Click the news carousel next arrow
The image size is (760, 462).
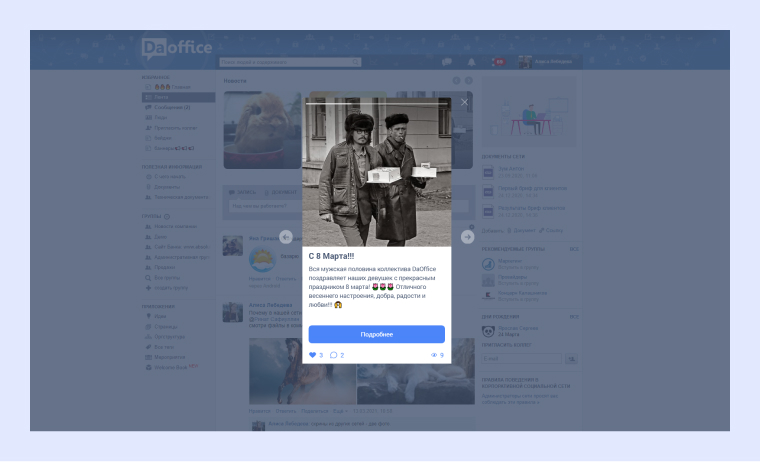click(469, 81)
